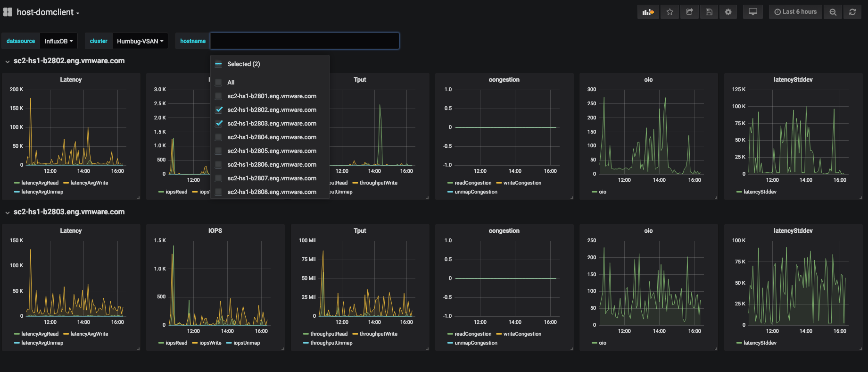Click oio color swatch in b2803 legend
This screenshot has height=372, width=868.
pyautogui.click(x=595, y=343)
